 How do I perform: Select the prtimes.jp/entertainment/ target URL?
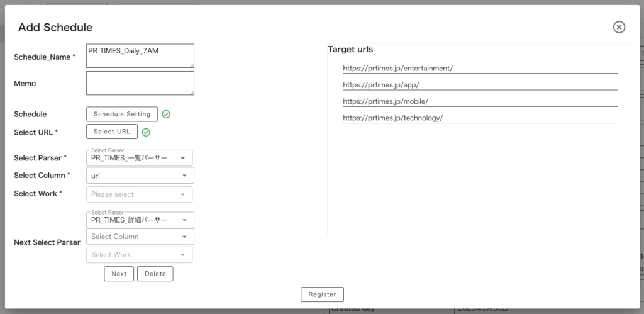click(x=397, y=68)
